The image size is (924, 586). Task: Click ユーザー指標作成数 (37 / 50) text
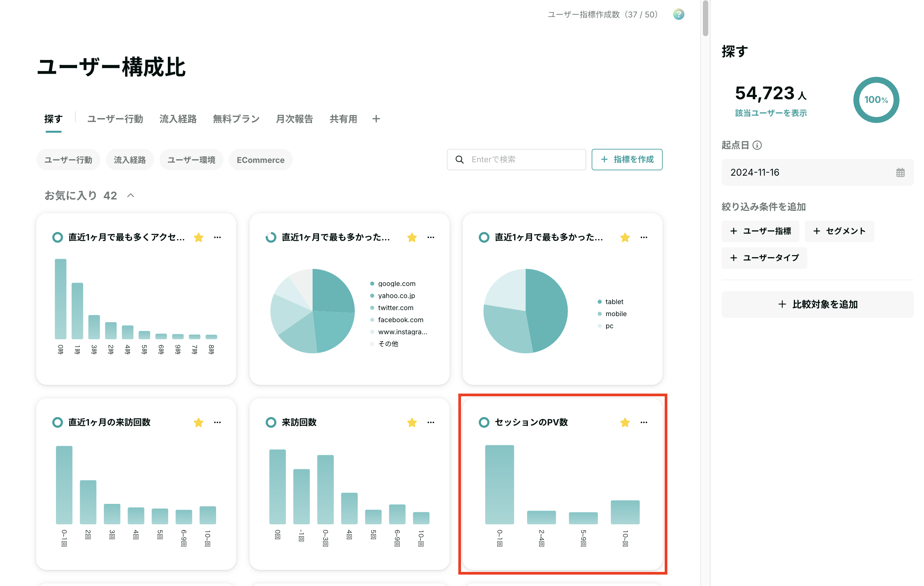603,15
